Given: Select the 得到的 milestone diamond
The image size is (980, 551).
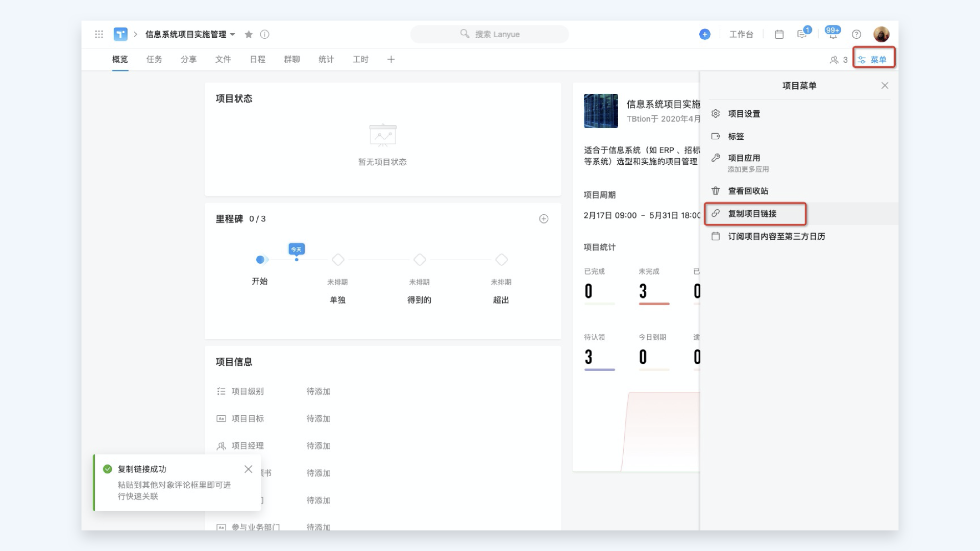Looking at the screenshot, I should (x=420, y=260).
